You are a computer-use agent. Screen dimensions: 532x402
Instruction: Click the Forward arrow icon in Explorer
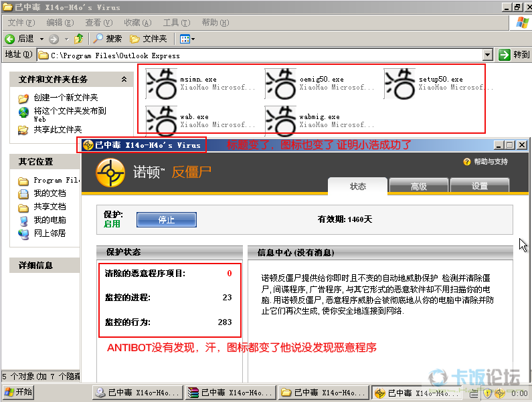(54, 39)
